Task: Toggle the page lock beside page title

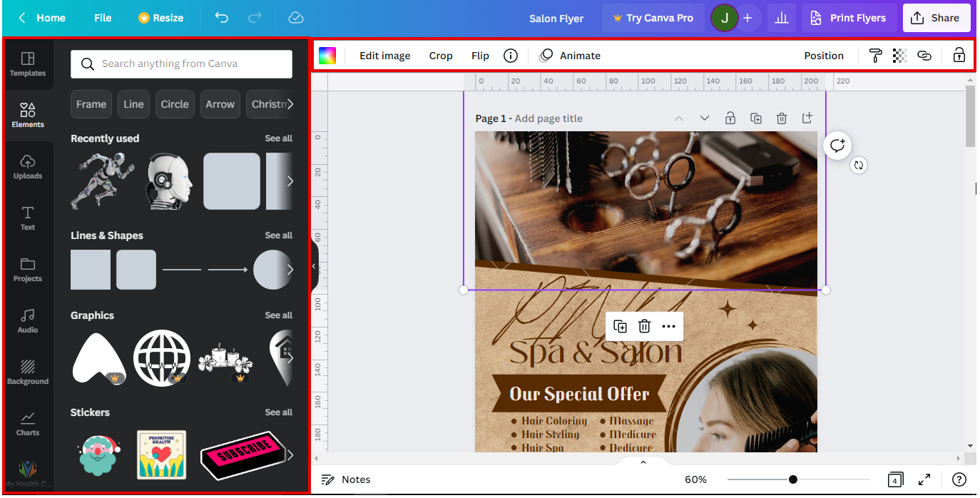Action: pyautogui.click(x=730, y=118)
